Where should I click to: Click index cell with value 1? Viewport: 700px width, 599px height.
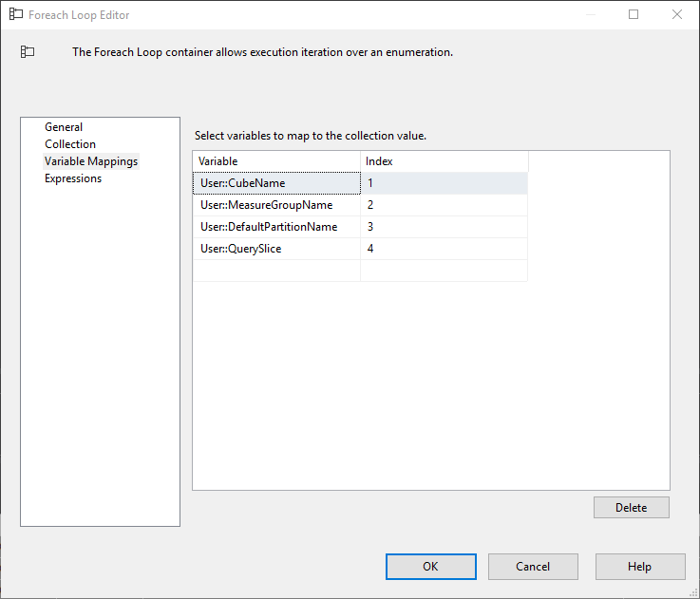[x=445, y=183]
